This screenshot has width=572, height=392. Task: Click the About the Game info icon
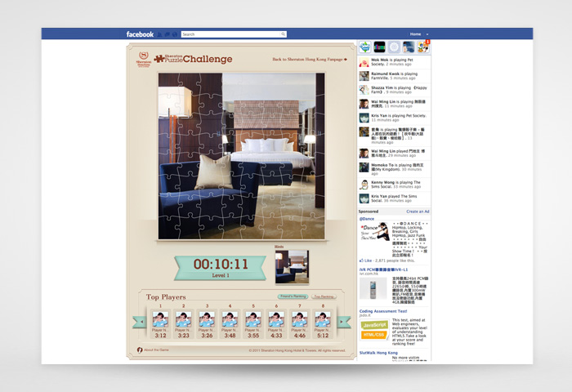tap(140, 350)
